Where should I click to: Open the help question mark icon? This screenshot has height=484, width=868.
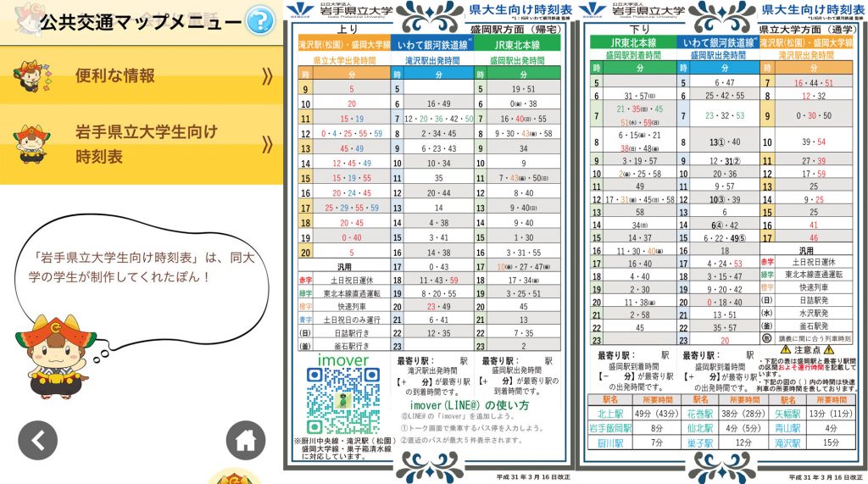[x=259, y=20]
